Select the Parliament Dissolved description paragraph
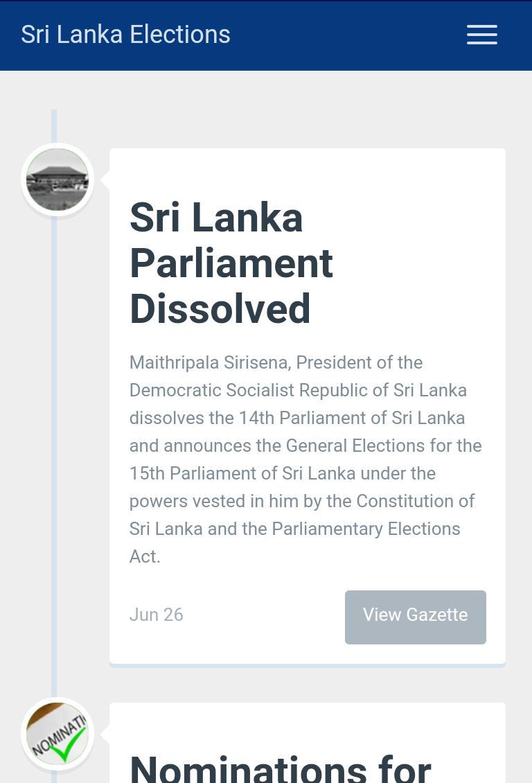Image resolution: width=532 pixels, height=783 pixels. pos(305,459)
